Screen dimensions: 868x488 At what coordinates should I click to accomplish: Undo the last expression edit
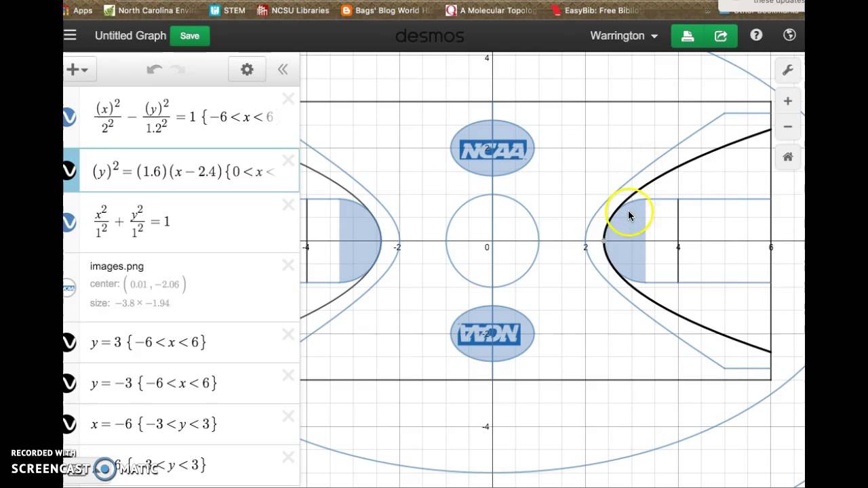click(x=155, y=69)
